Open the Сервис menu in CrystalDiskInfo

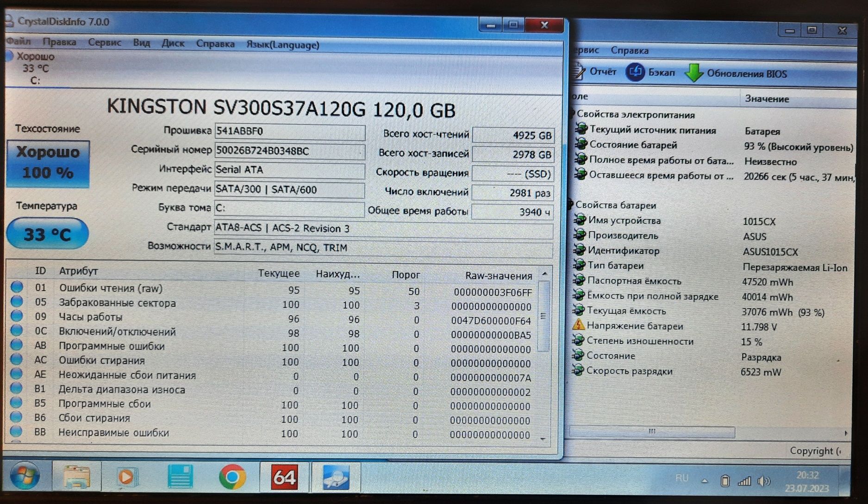click(x=105, y=43)
